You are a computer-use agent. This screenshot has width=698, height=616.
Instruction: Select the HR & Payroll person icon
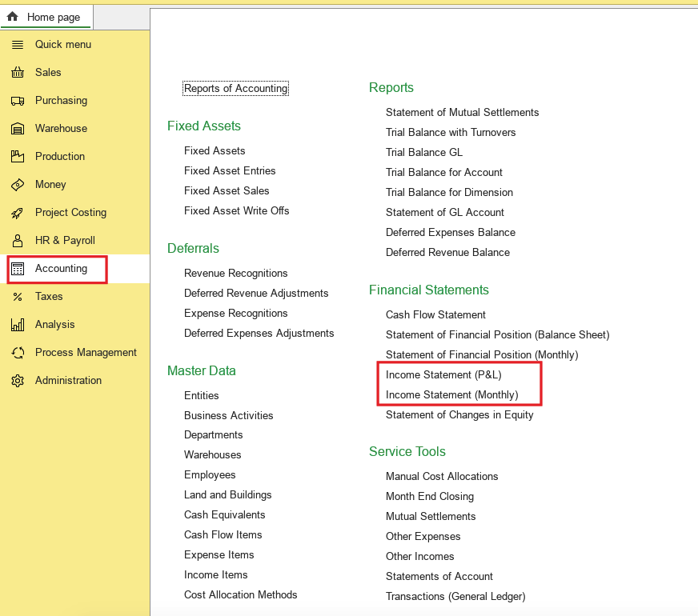tap(18, 240)
